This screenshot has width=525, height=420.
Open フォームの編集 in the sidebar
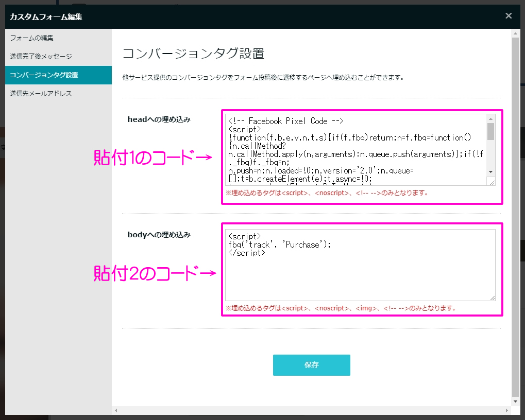31,38
